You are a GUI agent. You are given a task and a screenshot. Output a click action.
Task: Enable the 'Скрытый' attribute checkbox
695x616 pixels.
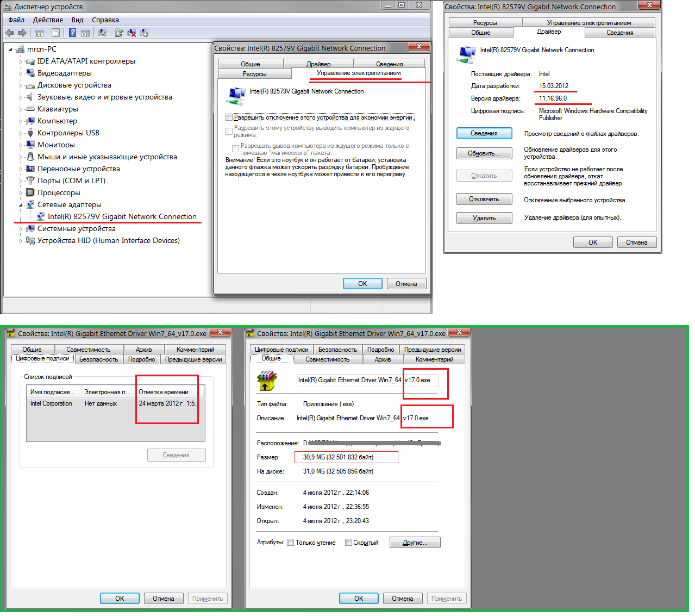point(348,542)
